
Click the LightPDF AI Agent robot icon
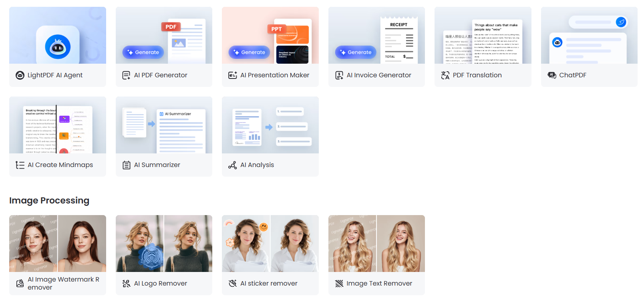tap(20, 75)
